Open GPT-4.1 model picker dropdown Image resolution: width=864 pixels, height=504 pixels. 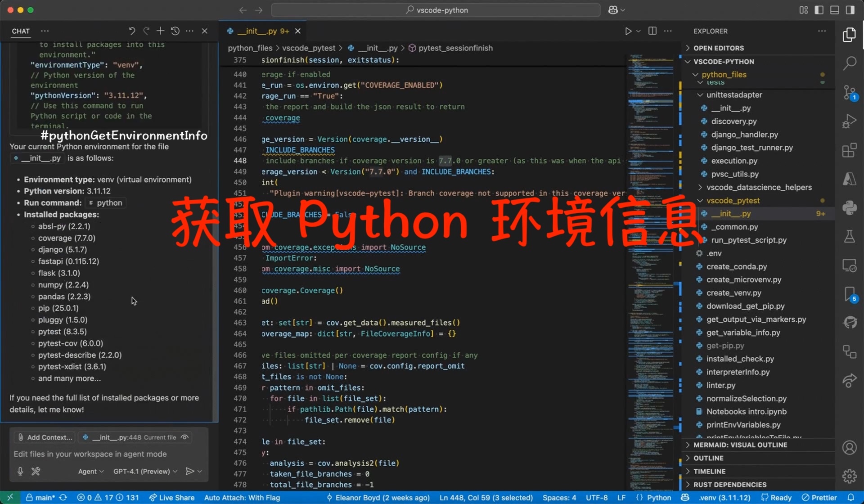(145, 471)
